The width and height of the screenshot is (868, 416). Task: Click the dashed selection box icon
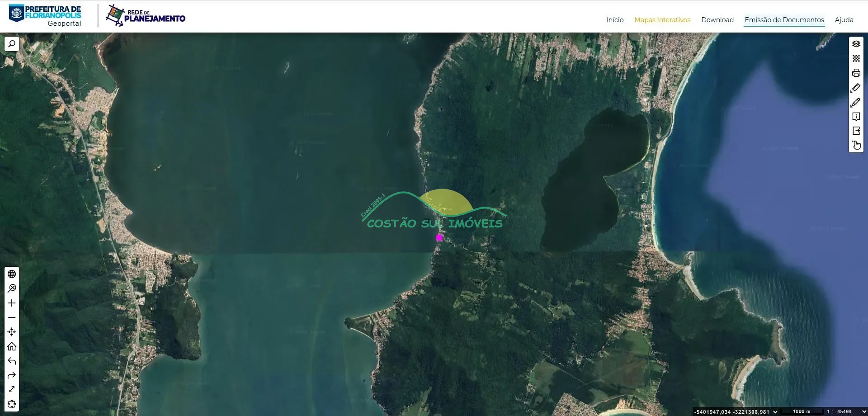[12, 404]
